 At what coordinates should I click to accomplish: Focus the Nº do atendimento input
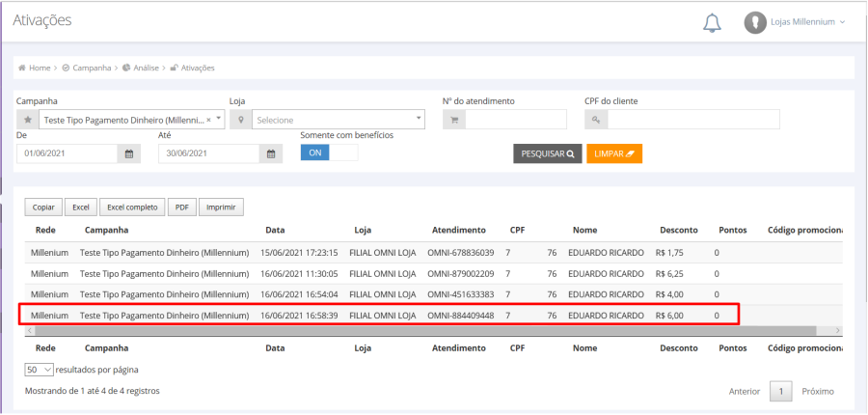[516, 120]
